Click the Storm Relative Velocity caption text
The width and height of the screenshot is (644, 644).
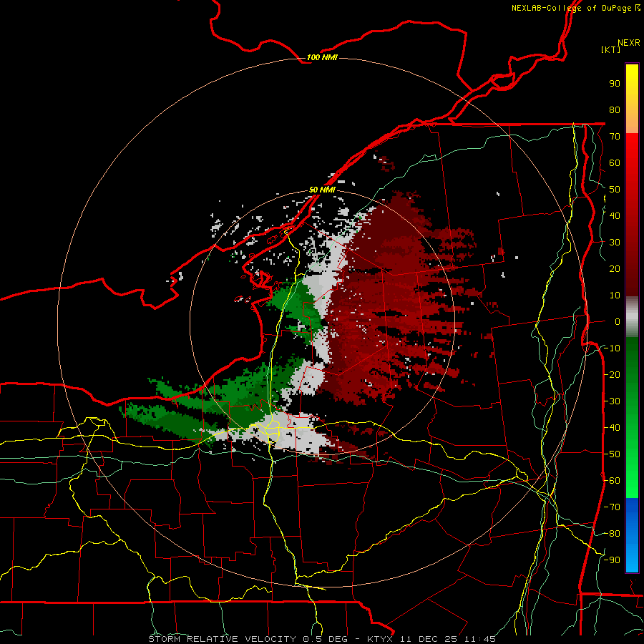click(x=322, y=639)
